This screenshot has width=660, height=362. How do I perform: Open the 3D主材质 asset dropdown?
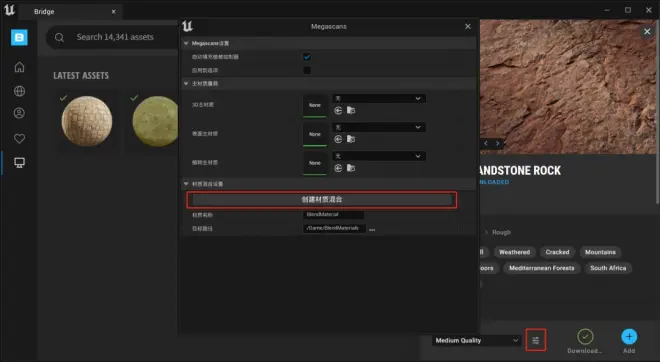click(x=379, y=98)
